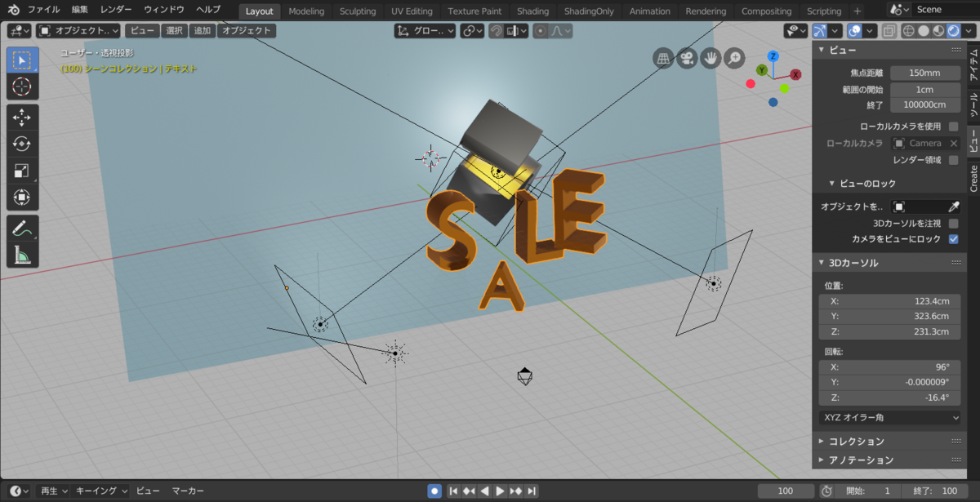This screenshot has width=980, height=502.
Task: Enable ローカルカメラを使用 checkbox
Action: (953, 127)
